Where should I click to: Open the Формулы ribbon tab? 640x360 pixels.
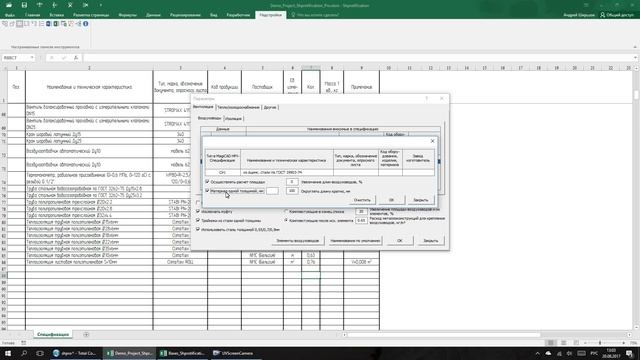coord(127,15)
